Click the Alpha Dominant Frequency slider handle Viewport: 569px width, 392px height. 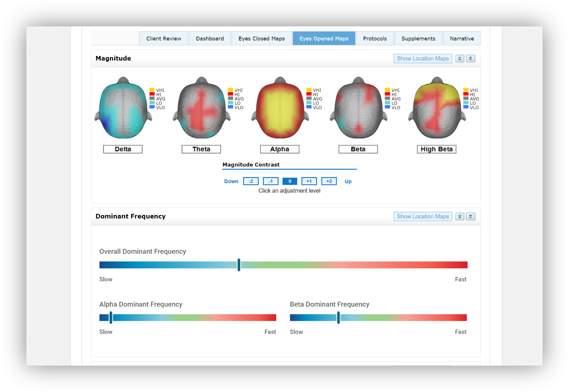111,317
